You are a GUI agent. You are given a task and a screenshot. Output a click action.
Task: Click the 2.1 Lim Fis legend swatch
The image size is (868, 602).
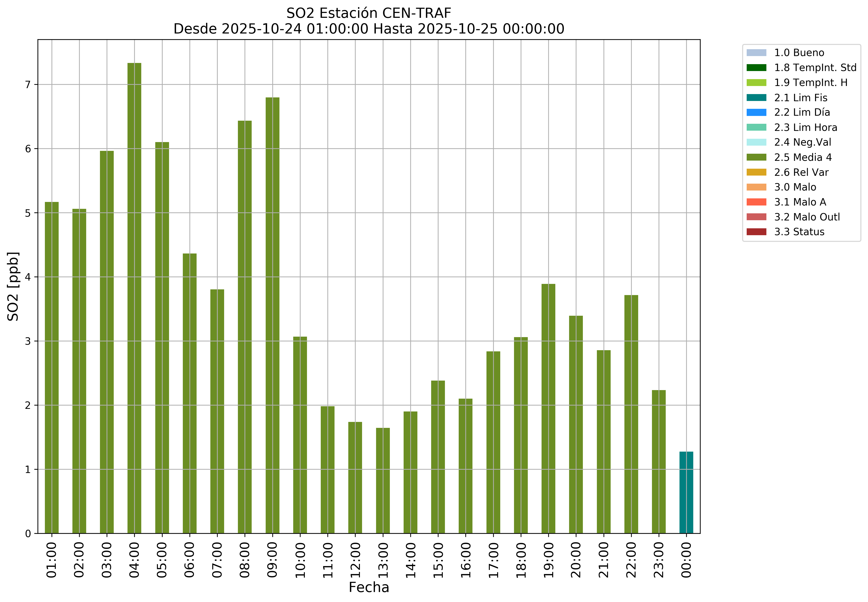click(x=756, y=98)
